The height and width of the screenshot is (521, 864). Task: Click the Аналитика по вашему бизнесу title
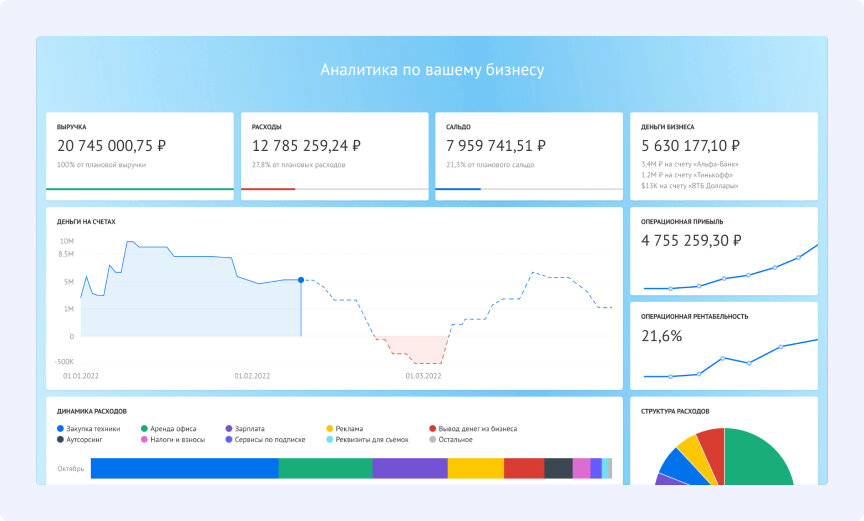tap(432, 70)
